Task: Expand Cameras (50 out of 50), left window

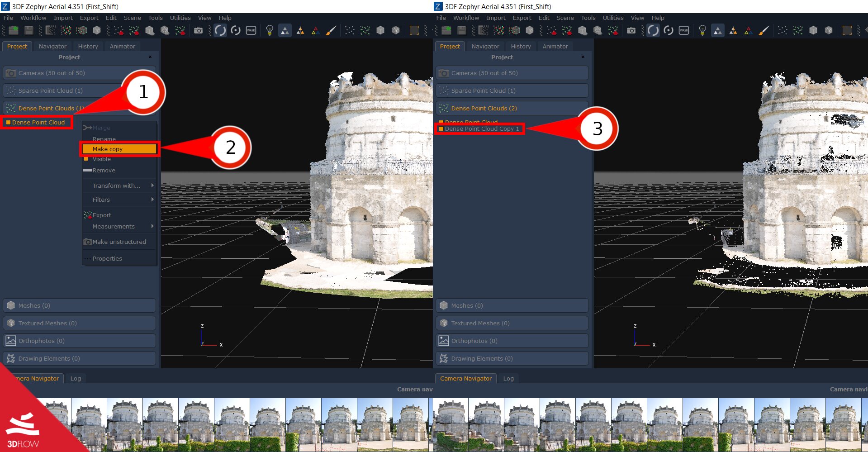Action: click(x=79, y=73)
